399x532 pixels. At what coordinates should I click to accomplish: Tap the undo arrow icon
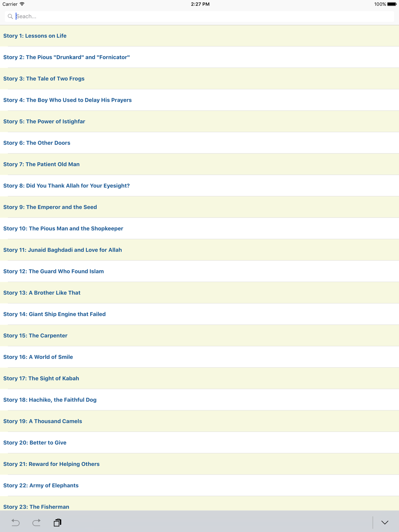[16, 522]
